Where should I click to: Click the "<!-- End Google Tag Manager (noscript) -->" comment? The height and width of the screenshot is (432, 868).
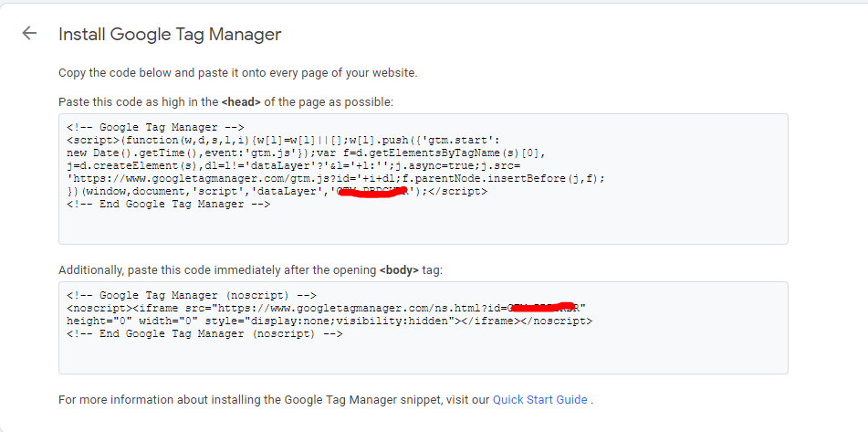pyautogui.click(x=204, y=334)
